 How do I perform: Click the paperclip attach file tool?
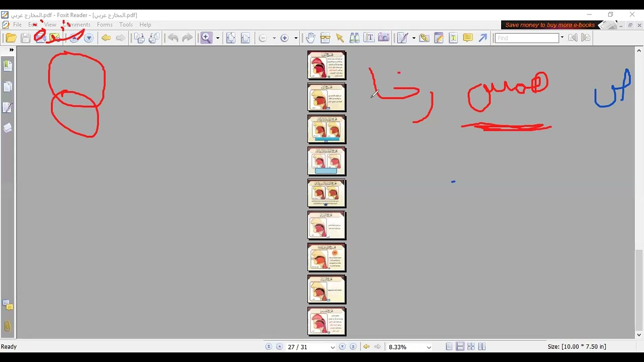[x=424, y=38]
